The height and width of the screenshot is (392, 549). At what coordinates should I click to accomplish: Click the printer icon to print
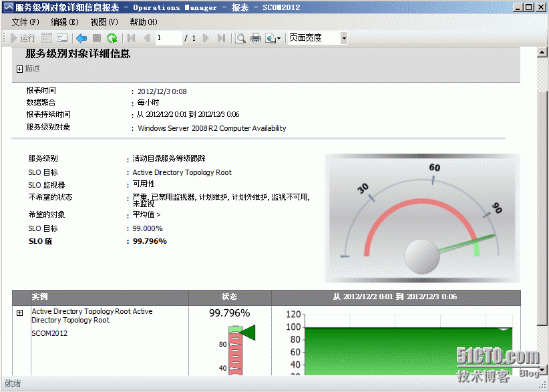[x=256, y=38]
